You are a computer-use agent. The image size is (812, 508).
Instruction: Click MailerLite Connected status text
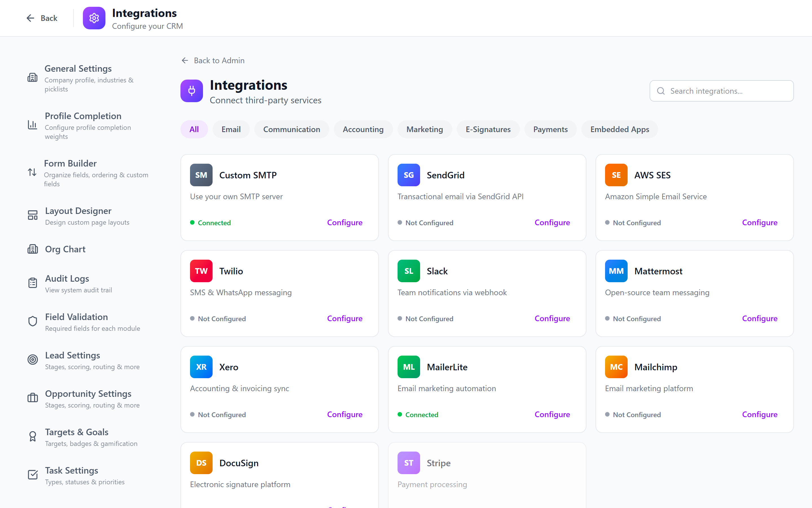(422, 415)
